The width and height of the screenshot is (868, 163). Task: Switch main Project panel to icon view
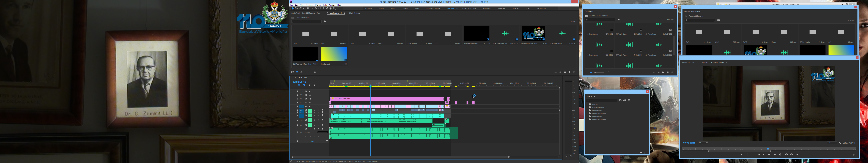click(x=297, y=72)
